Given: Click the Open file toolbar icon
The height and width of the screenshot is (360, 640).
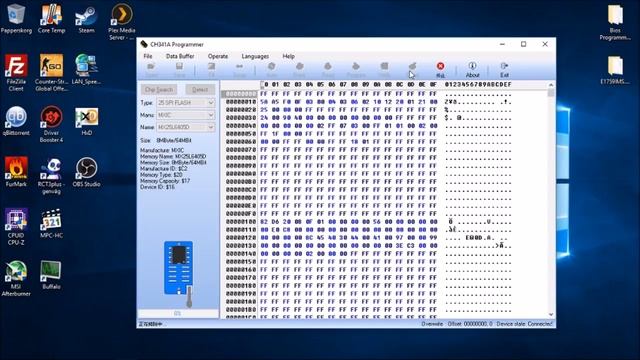Looking at the screenshot, I should tap(151, 69).
